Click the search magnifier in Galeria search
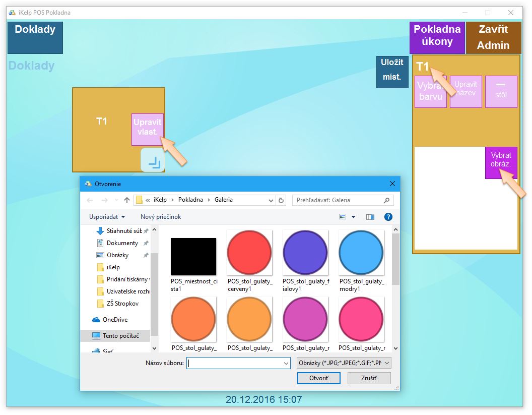This screenshot has width=532, height=415. tap(387, 200)
